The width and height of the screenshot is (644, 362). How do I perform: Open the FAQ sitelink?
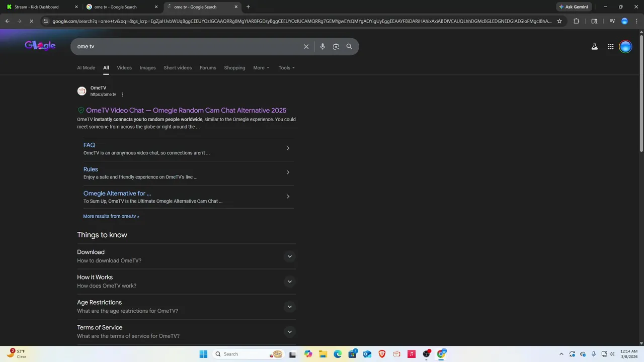pyautogui.click(x=89, y=145)
